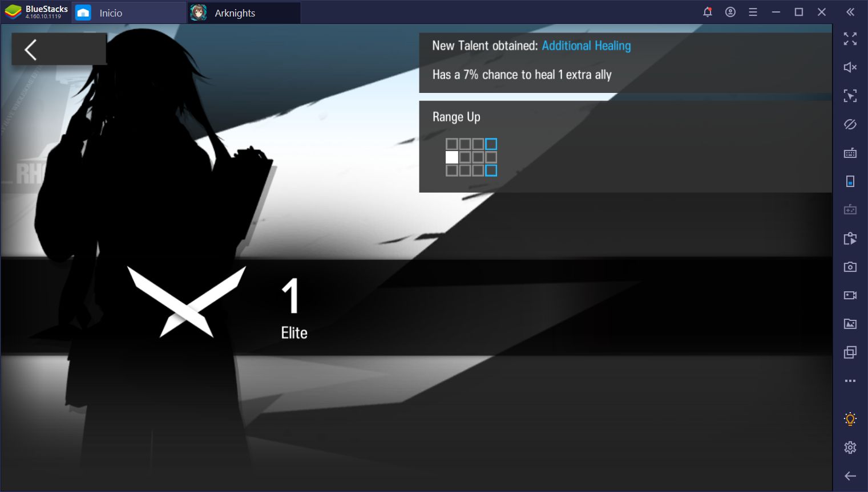Open BlueStacks settings gear
Screen dimensions: 868x492
850,448
